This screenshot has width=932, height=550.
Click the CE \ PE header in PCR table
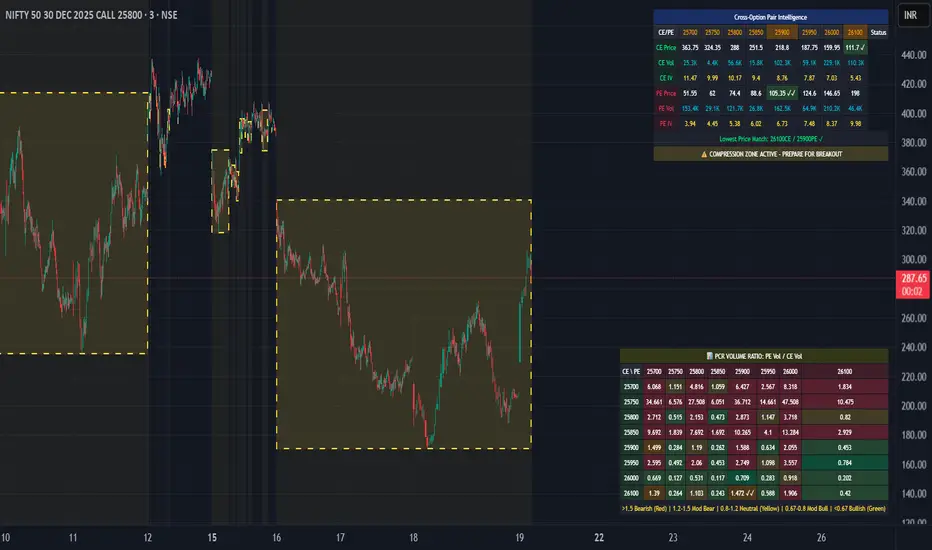click(631, 372)
